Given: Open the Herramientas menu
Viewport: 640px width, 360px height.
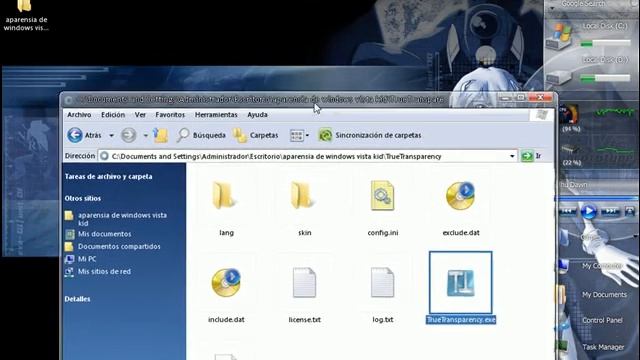Looking at the screenshot, I should pos(216,115).
